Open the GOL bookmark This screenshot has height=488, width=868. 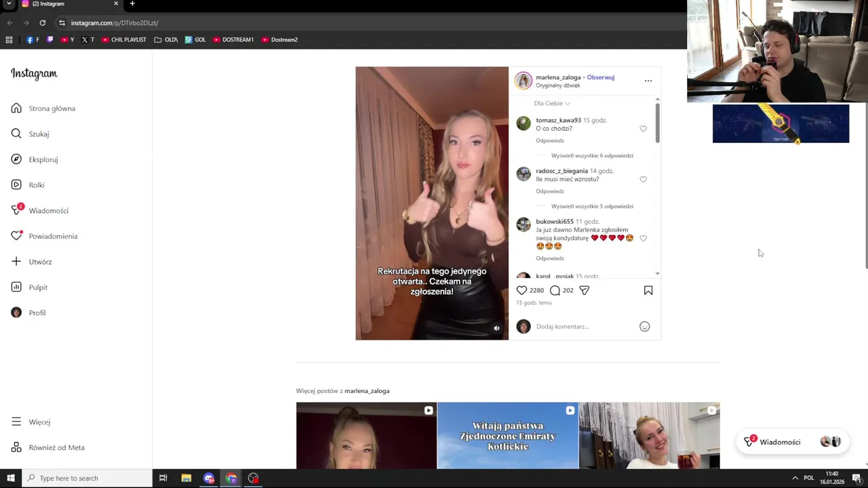195,40
